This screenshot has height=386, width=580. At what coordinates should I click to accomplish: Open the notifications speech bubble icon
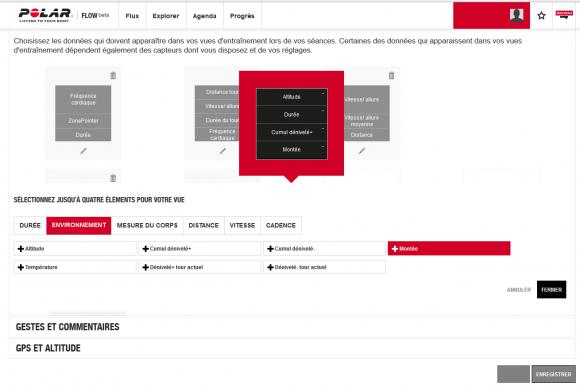pyautogui.click(x=564, y=15)
